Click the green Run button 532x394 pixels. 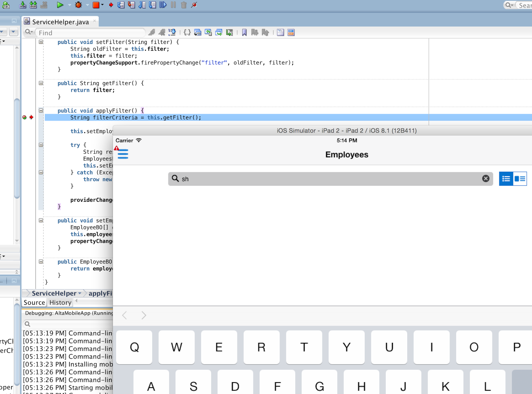click(x=60, y=5)
